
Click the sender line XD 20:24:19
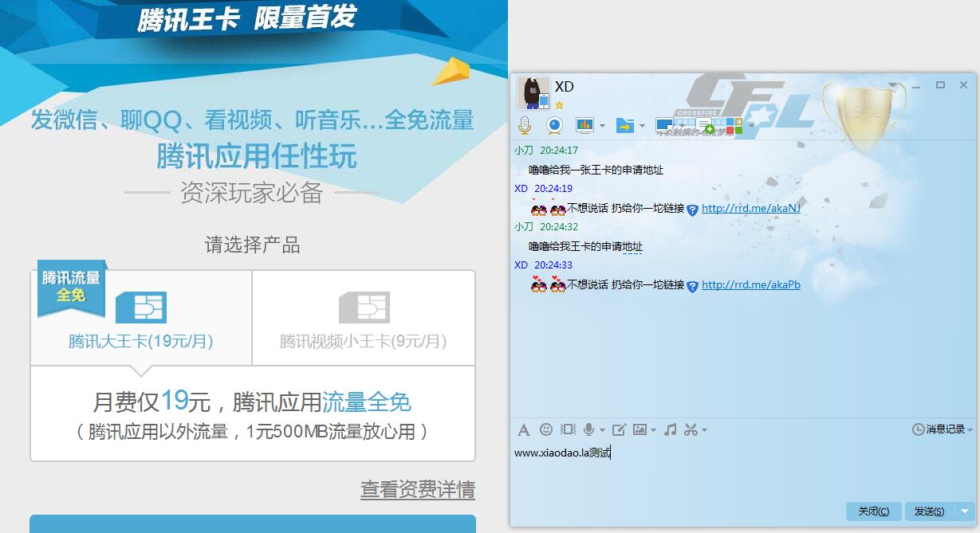(x=543, y=189)
